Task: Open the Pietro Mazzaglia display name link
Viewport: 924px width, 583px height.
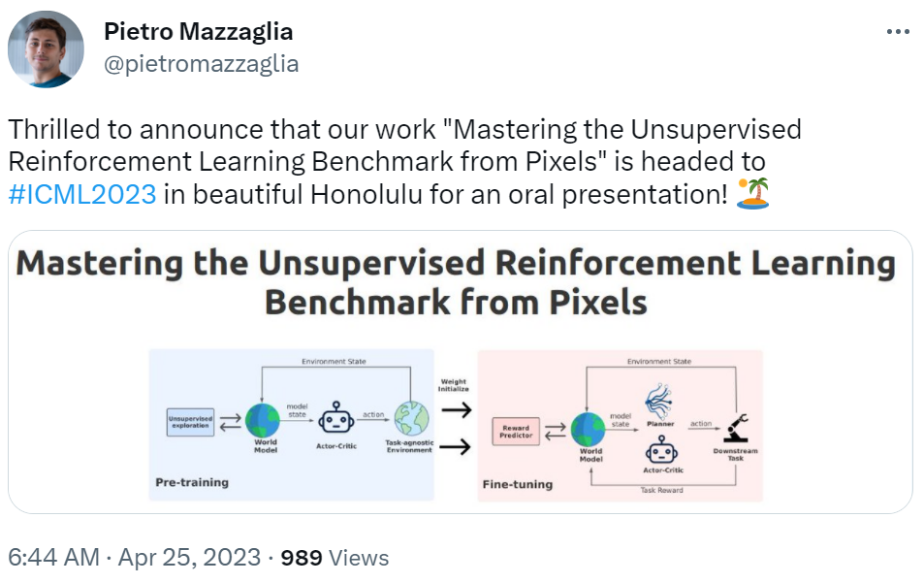Action: coord(198,32)
